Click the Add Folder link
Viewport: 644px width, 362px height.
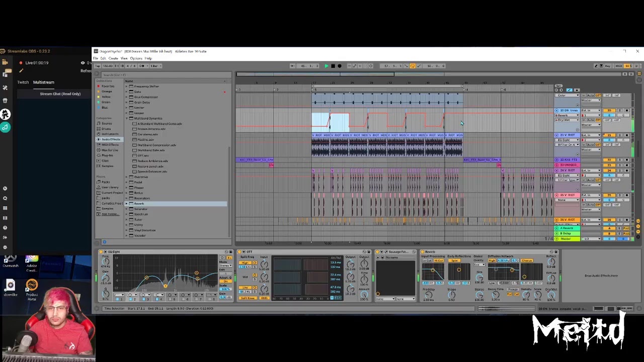[110, 214]
